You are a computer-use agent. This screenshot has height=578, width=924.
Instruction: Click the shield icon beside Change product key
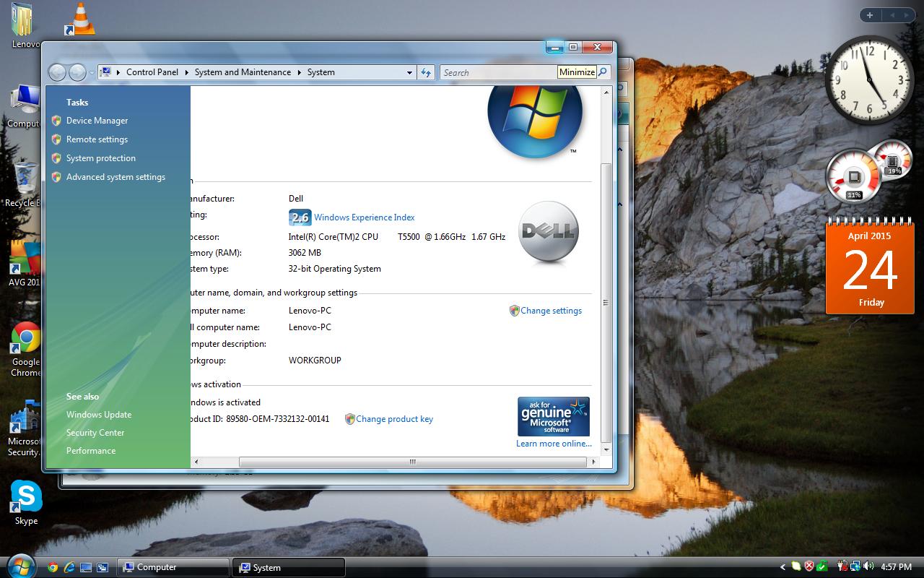[x=349, y=419]
